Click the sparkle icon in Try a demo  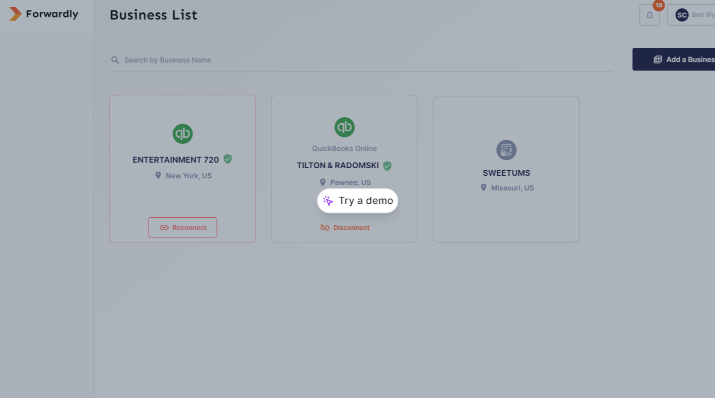(x=328, y=201)
